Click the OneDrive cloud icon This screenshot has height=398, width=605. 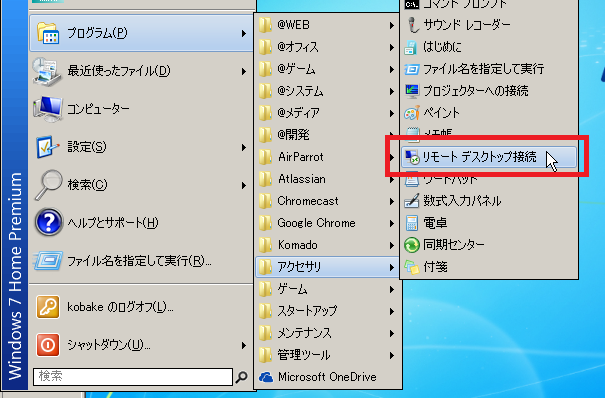coord(266,377)
